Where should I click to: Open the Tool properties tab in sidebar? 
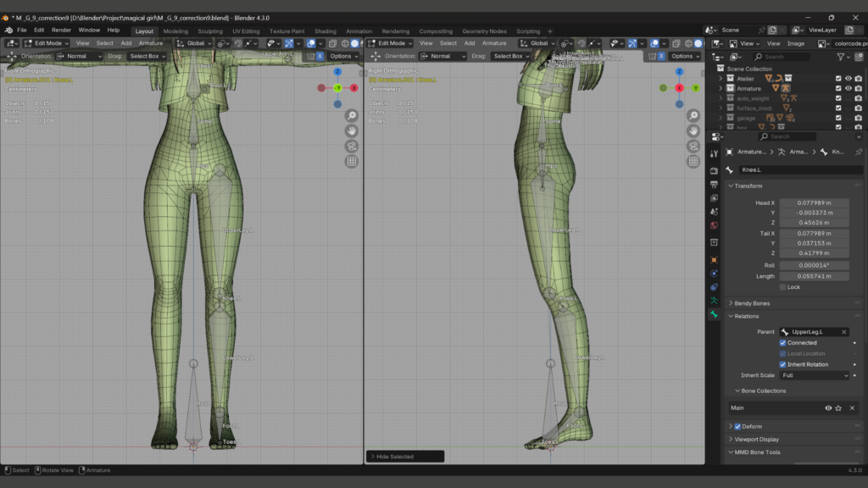click(715, 153)
